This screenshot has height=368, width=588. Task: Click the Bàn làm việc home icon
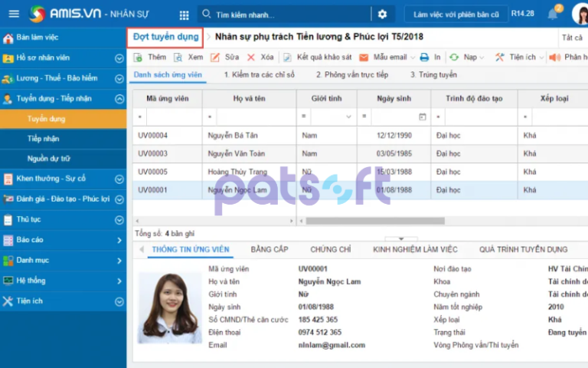point(8,38)
